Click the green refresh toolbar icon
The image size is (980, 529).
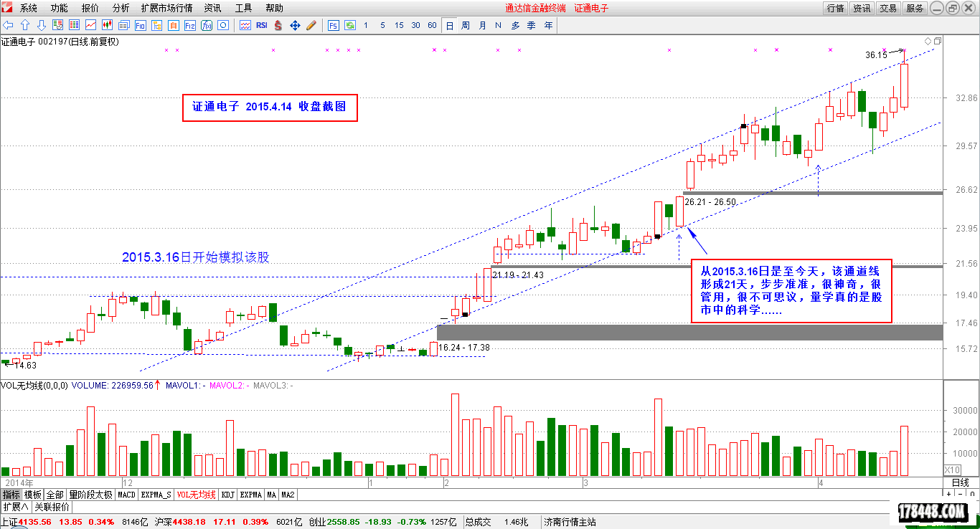(350, 25)
